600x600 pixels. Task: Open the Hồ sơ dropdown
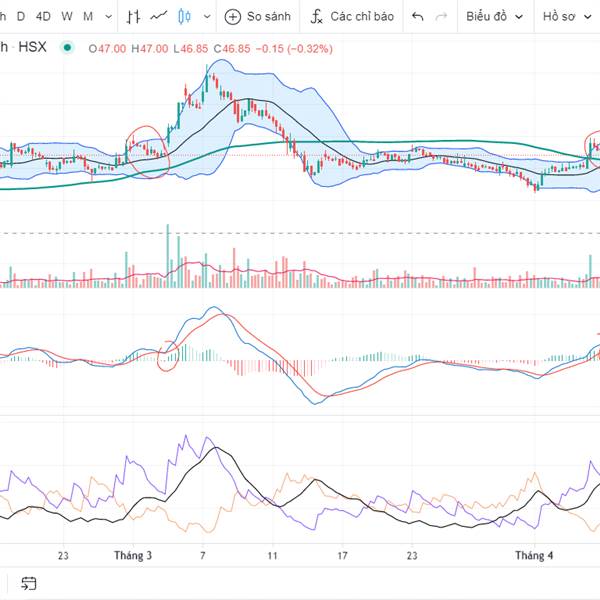567,16
